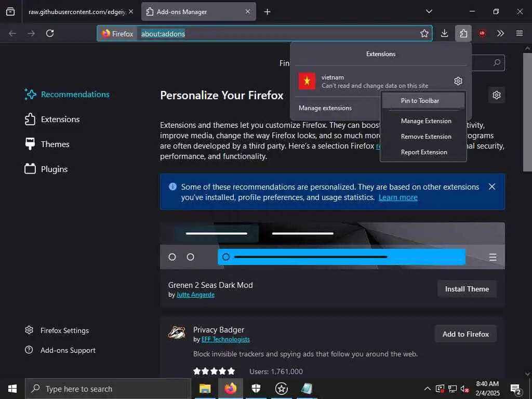Open Windows Security shield taskbar icon
This screenshot has height=399, width=532.
(x=256, y=389)
